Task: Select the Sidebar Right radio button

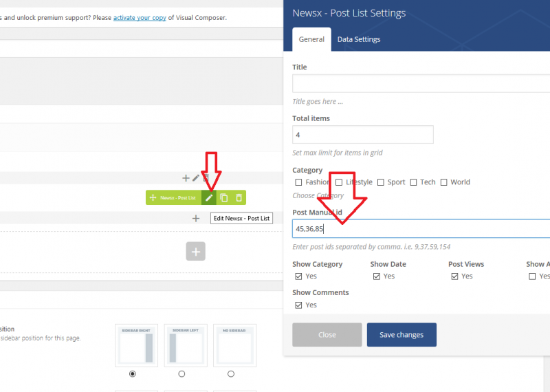Action: [133, 374]
